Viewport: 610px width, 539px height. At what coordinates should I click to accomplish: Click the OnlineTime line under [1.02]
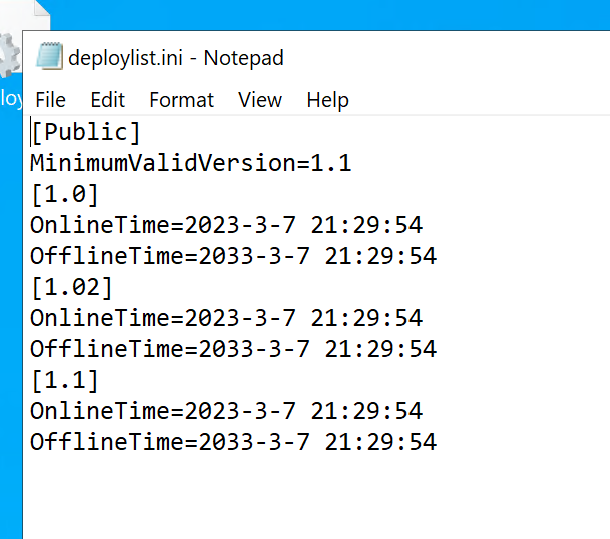tap(226, 318)
